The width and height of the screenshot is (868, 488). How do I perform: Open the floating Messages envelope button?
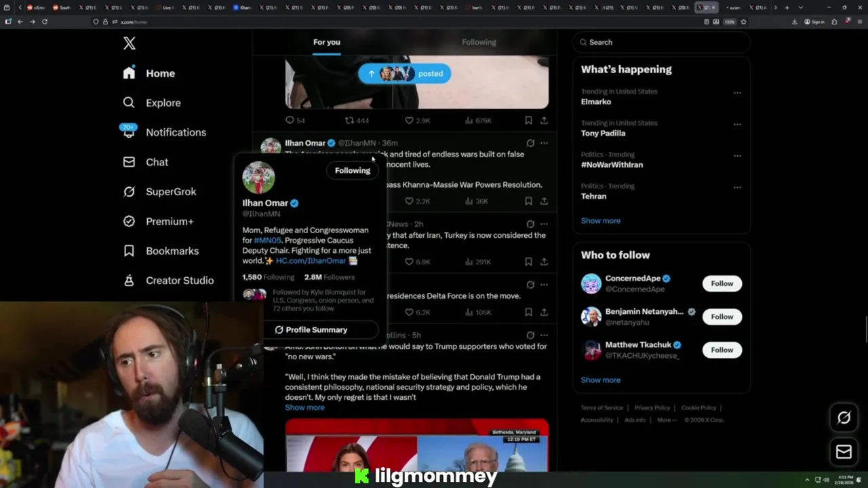[x=844, y=452]
